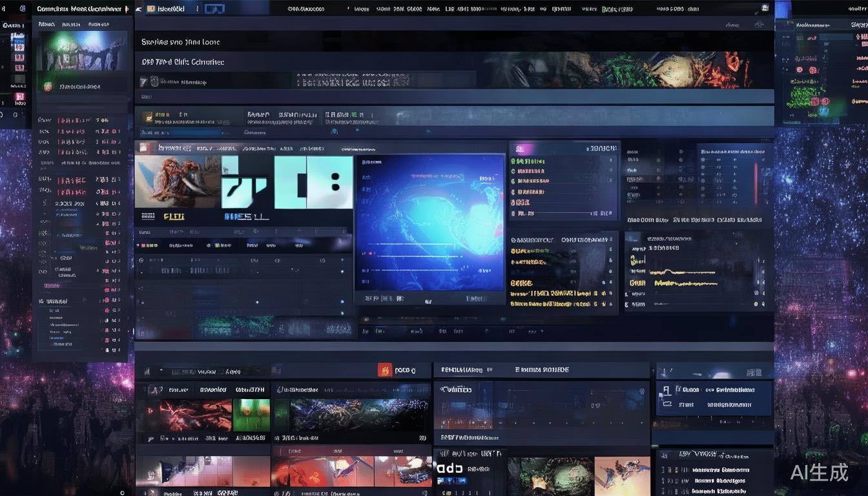
Task: Toggle the first checkbox in the lower-right blue panel
Action: (x=666, y=390)
